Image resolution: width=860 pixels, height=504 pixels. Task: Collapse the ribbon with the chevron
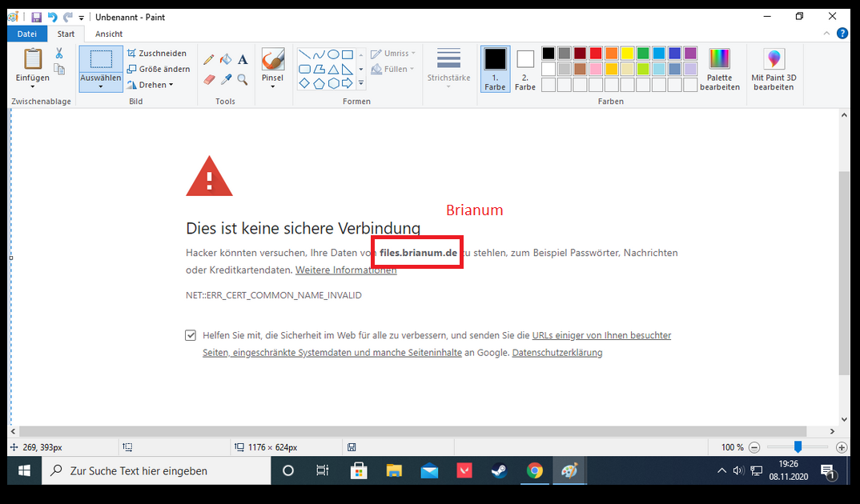(x=826, y=34)
